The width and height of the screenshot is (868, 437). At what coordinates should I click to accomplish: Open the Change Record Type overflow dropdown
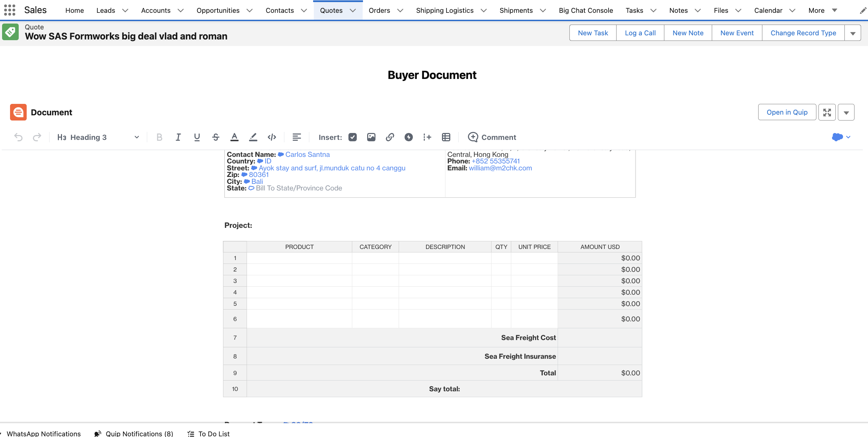pos(853,33)
